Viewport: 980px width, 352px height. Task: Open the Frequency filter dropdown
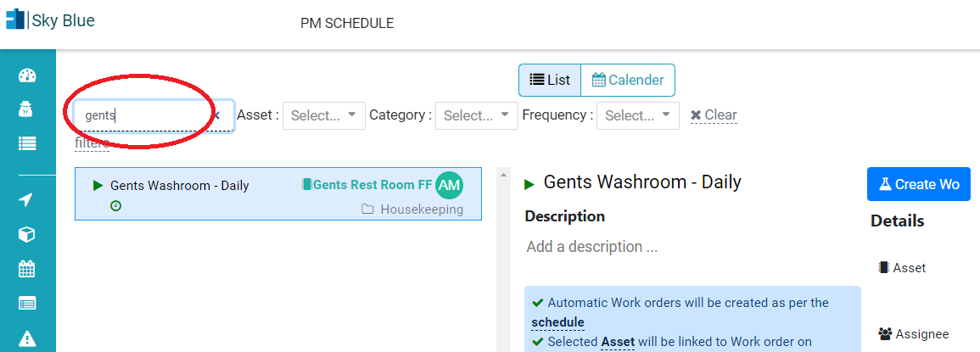tap(637, 115)
